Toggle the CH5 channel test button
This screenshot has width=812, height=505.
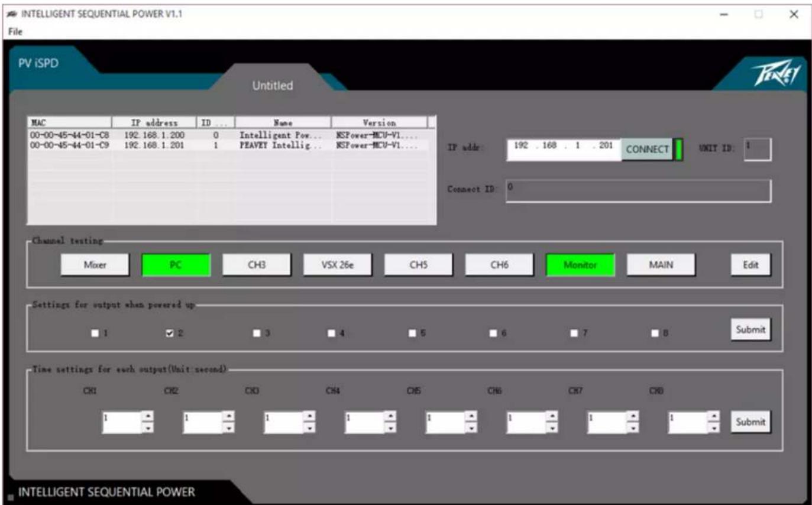click(419, 265)
